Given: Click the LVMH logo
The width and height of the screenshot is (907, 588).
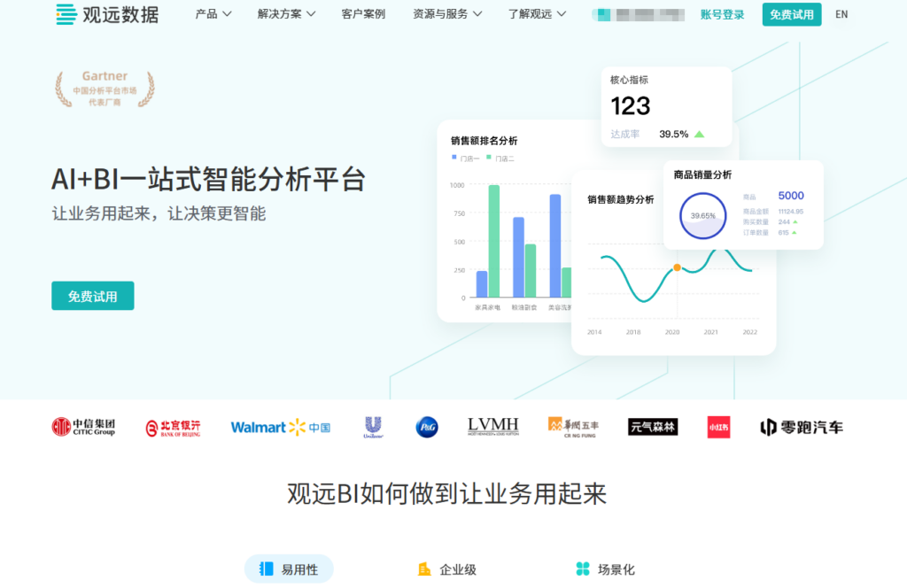Looking at the screenshot, I should (x=492, y=427).
